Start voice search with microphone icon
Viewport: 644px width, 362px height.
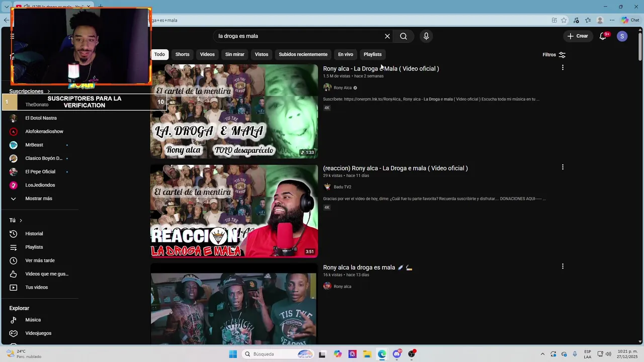point(426,36)
